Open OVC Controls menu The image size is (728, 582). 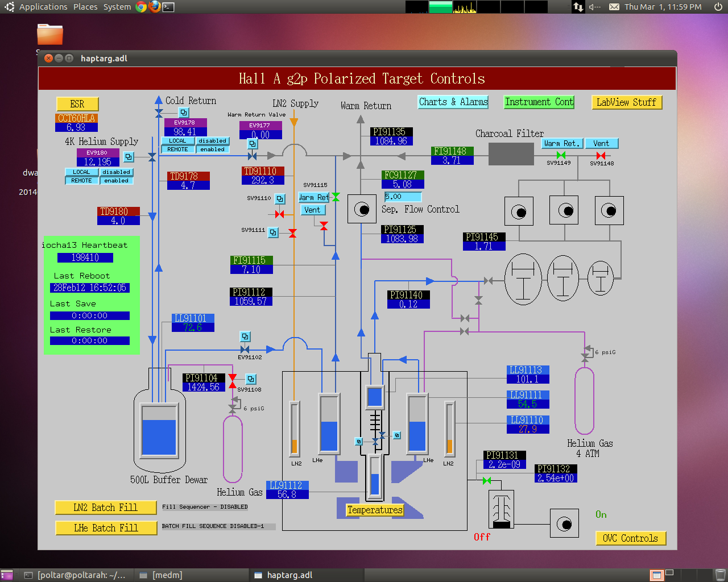[631, 538]
